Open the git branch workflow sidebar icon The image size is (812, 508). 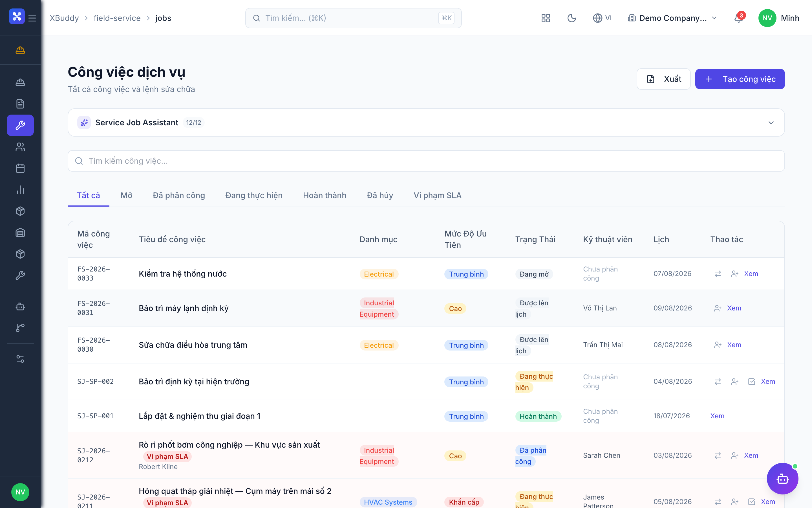click(20, 328)
